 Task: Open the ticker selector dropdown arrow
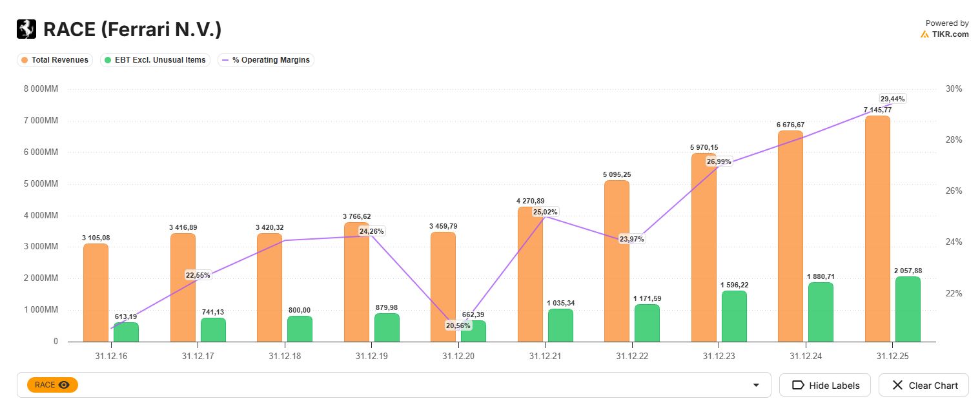coord(756,386)
